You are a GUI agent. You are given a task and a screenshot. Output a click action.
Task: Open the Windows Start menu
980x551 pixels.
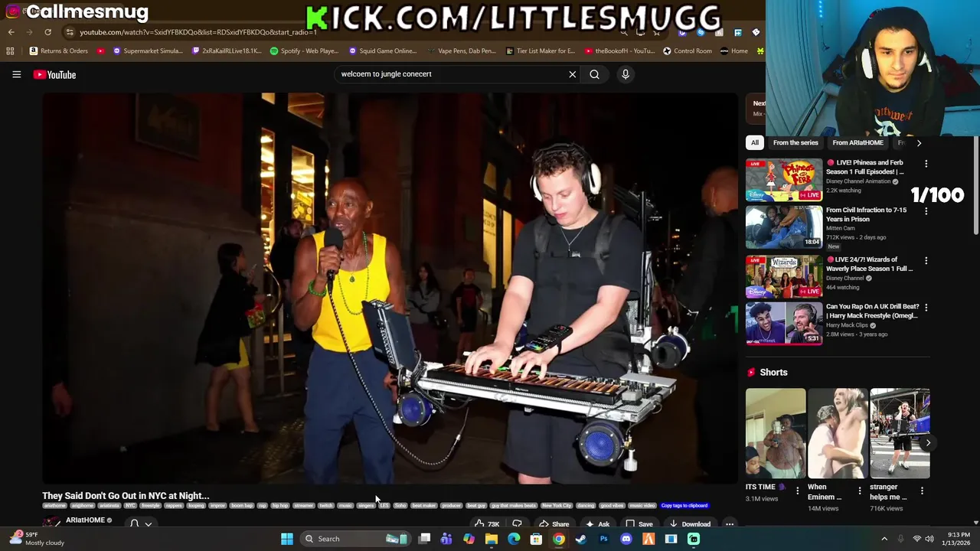tap(286, 539)
